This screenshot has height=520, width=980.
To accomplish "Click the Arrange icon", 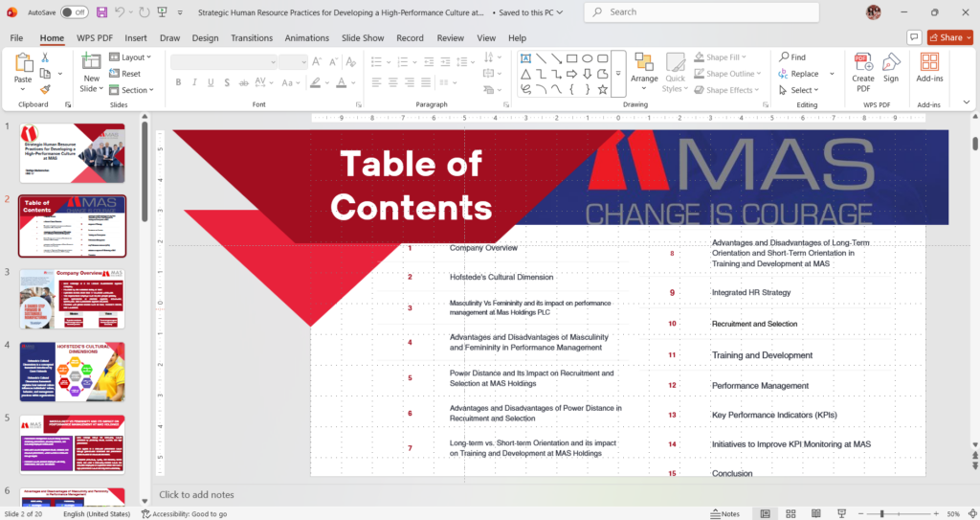I will pyautogui.click(x=644, y=62).
